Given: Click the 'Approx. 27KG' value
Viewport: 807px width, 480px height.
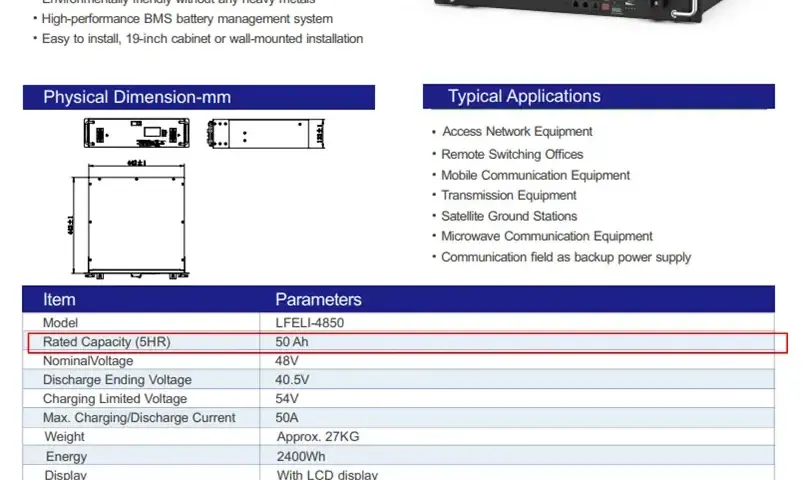Looking at the screenshot, I should (x=318, y=437).
